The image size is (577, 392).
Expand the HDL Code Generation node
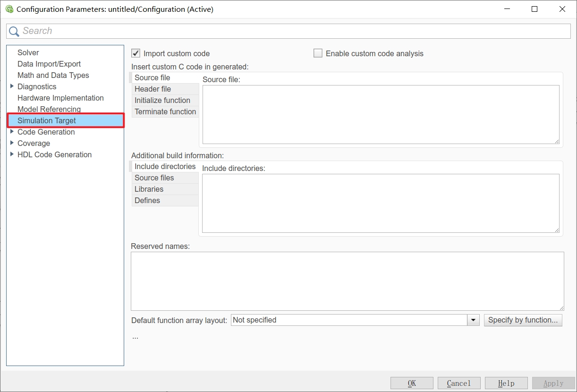click(11, 154)
